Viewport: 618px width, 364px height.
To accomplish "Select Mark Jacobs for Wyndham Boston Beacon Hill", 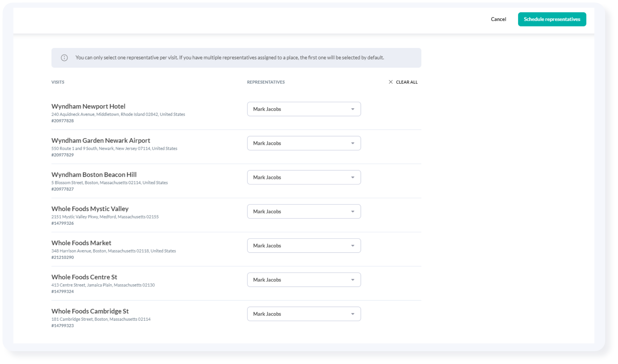I will pos(304,177).
